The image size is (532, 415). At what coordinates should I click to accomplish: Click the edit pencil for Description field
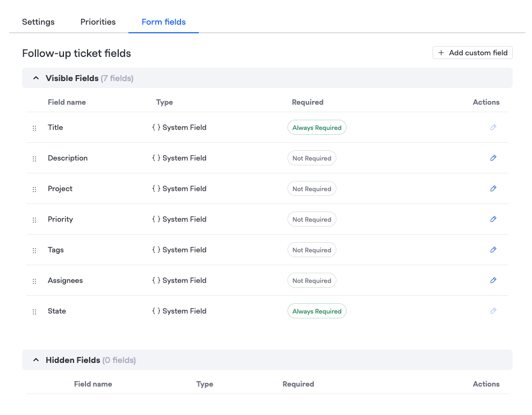click(x=493, y=158)
